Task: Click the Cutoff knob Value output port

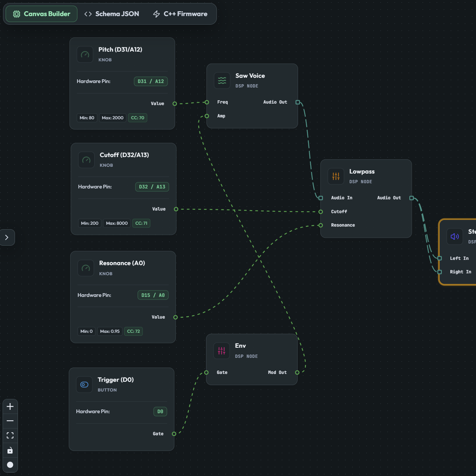Action: [176, 209]
